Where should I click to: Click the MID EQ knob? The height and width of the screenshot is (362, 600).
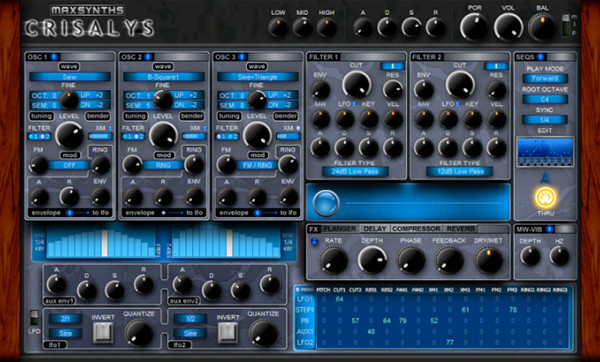302,28
